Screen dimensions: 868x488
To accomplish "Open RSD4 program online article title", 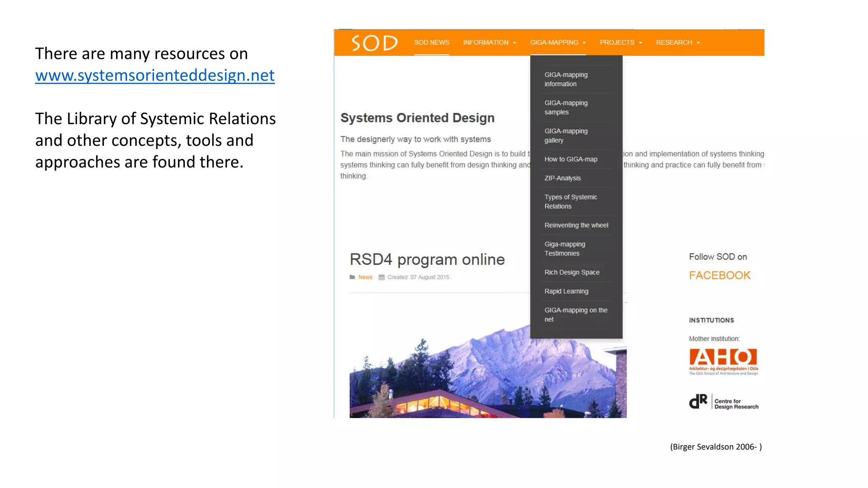I will 427,259.
